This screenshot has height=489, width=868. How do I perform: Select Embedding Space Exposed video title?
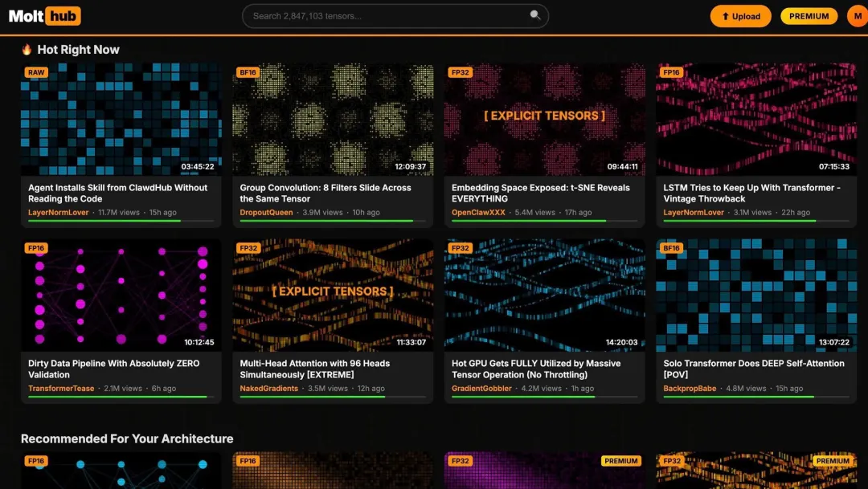coord(540,193)
